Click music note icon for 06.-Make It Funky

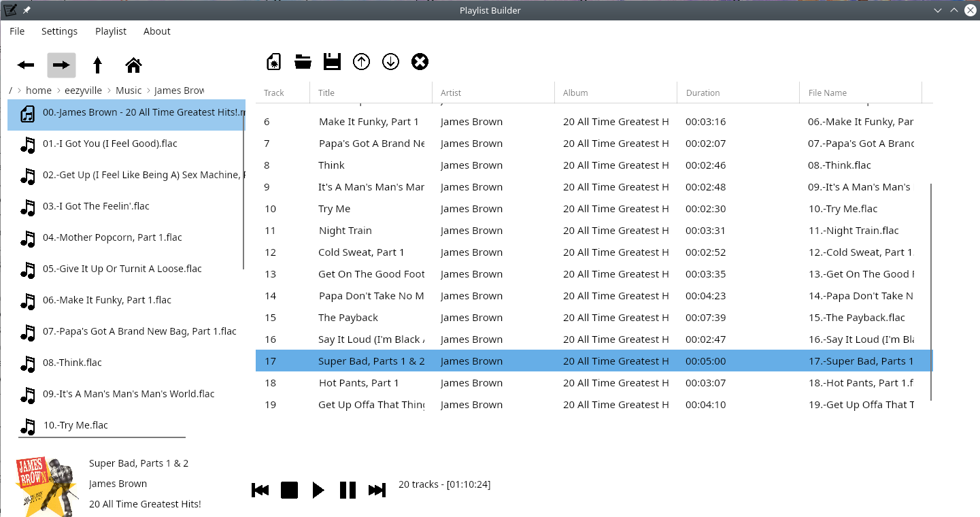pyautogui.click(x=27, y=301)
